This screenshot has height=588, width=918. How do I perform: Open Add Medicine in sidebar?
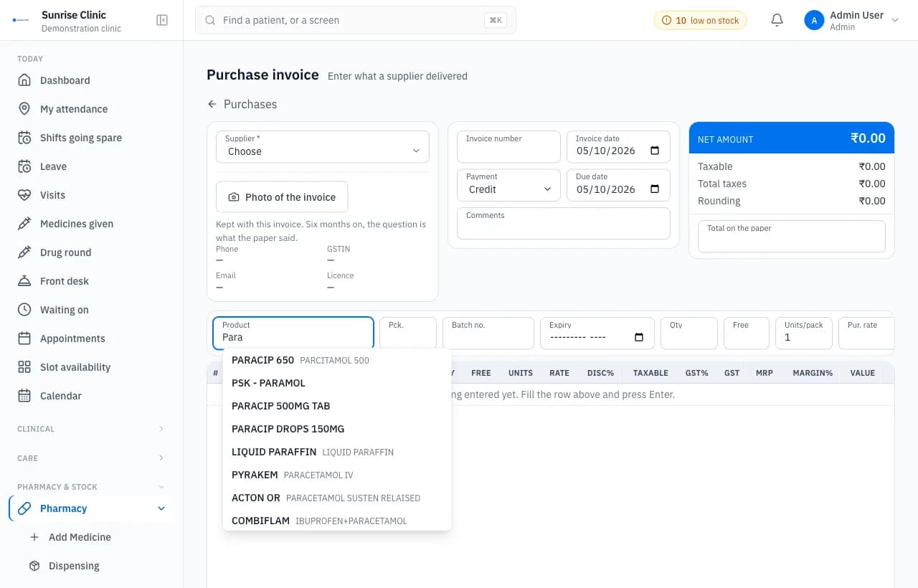point(91,537)
